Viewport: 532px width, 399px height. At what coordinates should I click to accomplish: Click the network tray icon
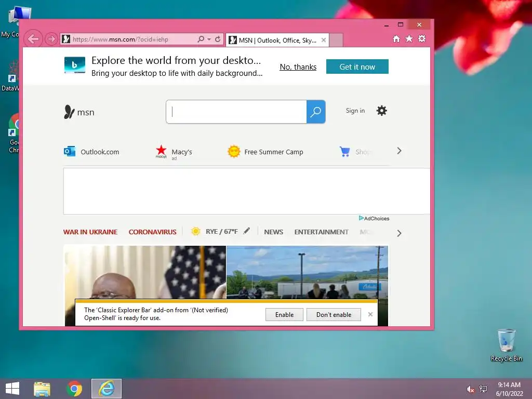[483, 389]
